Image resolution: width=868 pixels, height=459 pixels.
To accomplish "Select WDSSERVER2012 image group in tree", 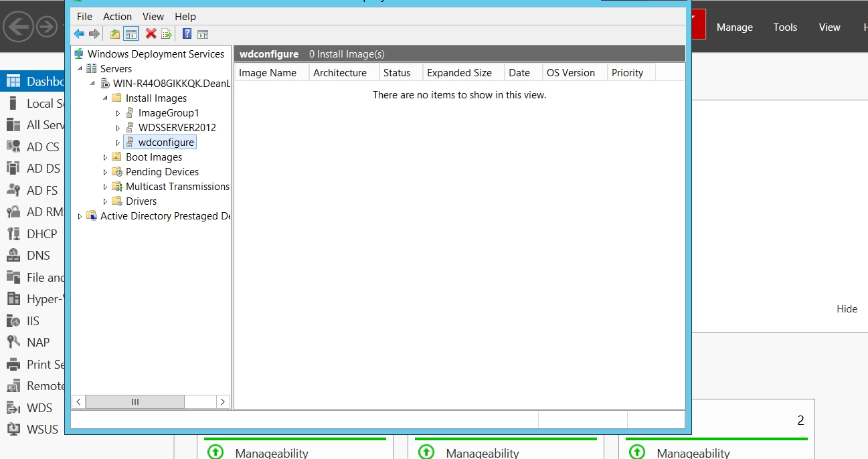I will click(177, 128).
